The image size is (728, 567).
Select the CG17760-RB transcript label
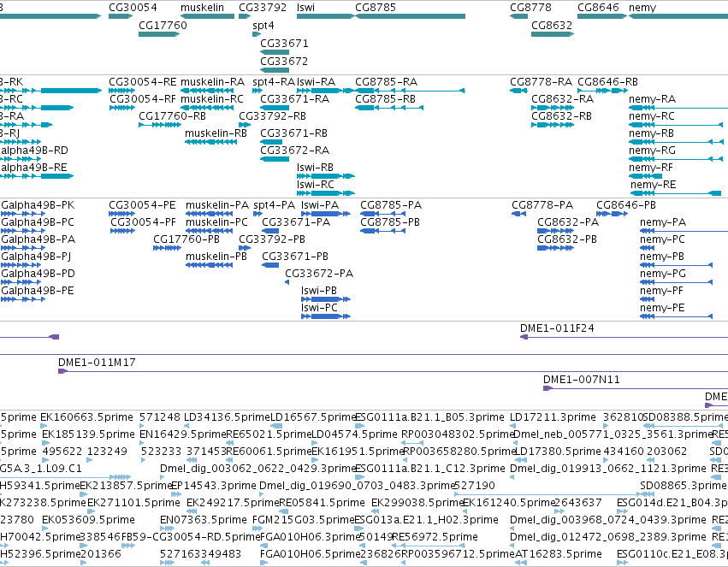pyautogui.click(x=172, y=116)
